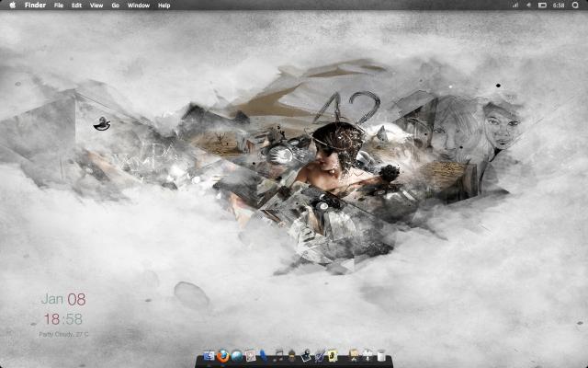This screenshot has width=588, height=368.
Task: Click the volume speaker icon in menu bar
Action: (529, 6)
